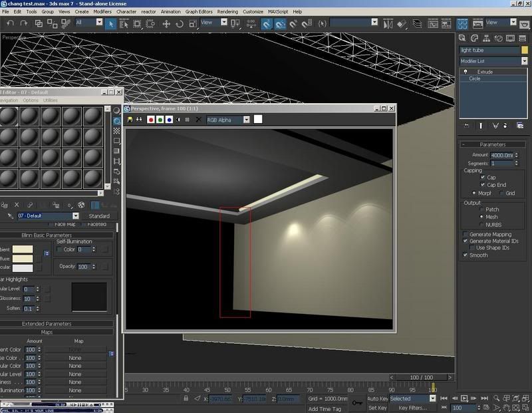Click the white color swatch in render window
This screenshot has width=532, height=413.
[258, 120]
